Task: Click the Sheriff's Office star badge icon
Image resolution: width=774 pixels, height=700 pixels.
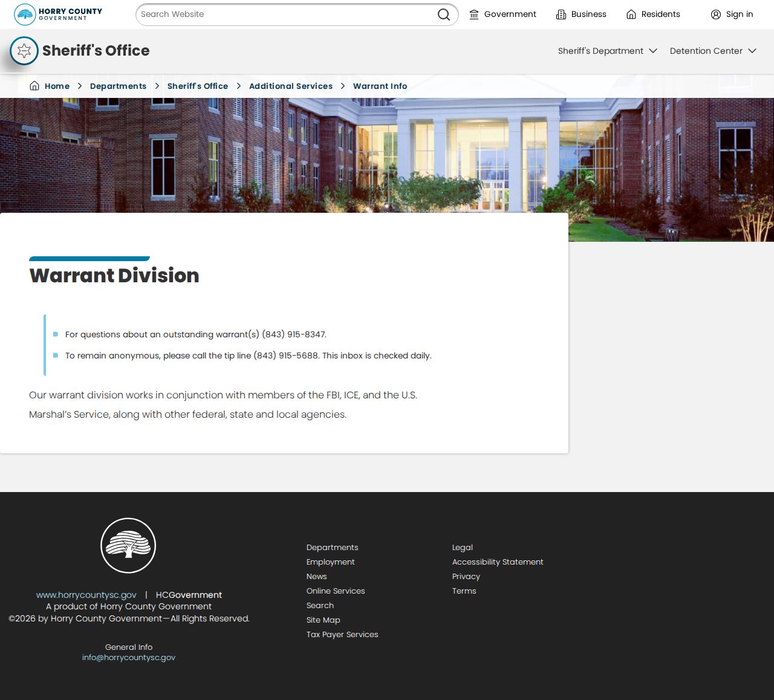Action: click(24, 51)
